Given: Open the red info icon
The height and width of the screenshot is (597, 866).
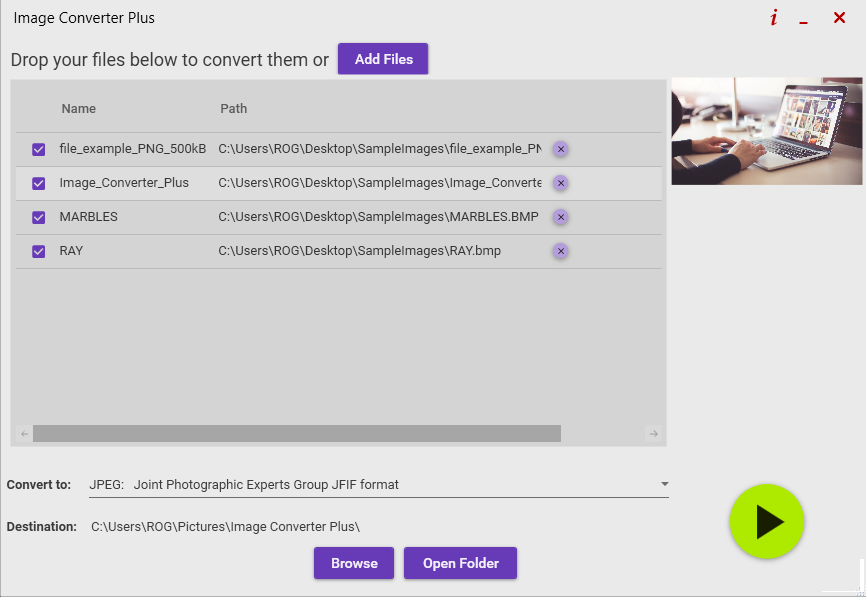Looking at the screenshot, I should (774, 18).
